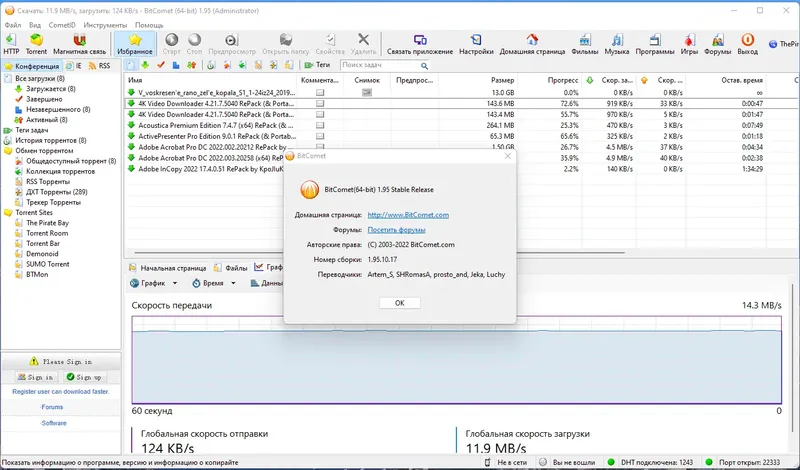Click the Теги tags toolbar button

coord(317,65)
